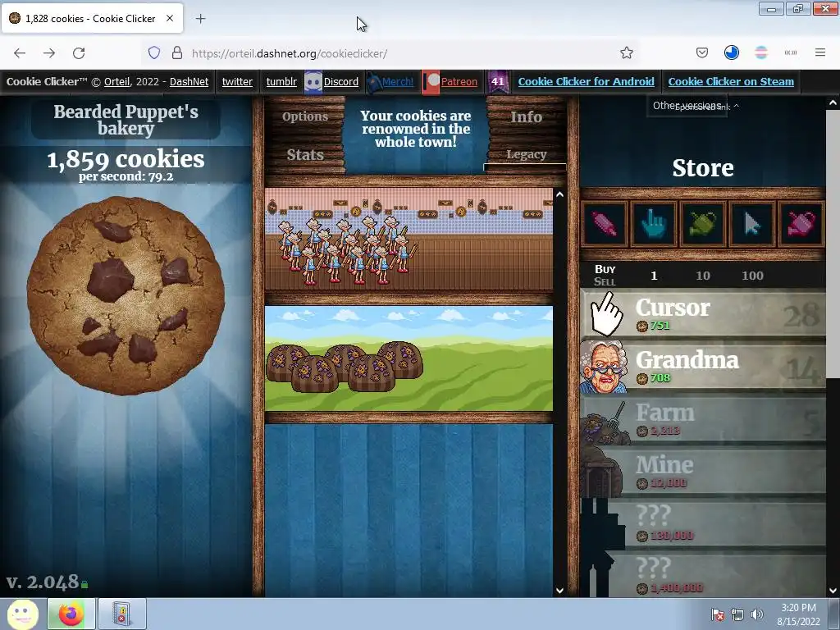Open the volume speaker tray icon

point(756,614)
